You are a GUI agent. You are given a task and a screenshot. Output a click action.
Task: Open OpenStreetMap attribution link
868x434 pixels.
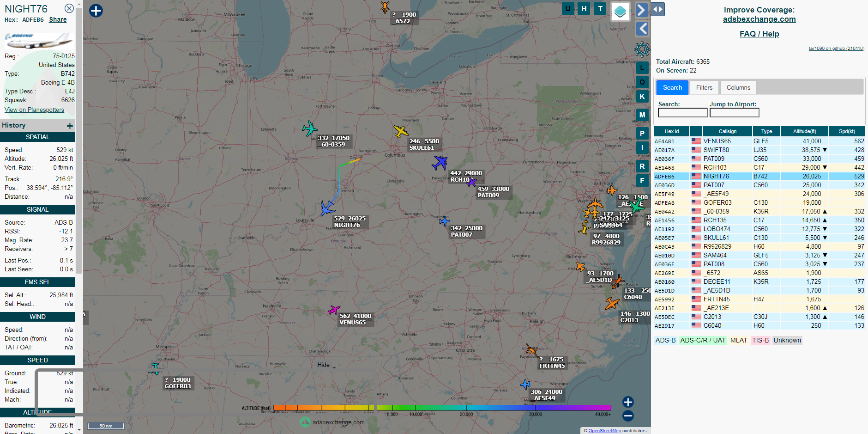604,430
